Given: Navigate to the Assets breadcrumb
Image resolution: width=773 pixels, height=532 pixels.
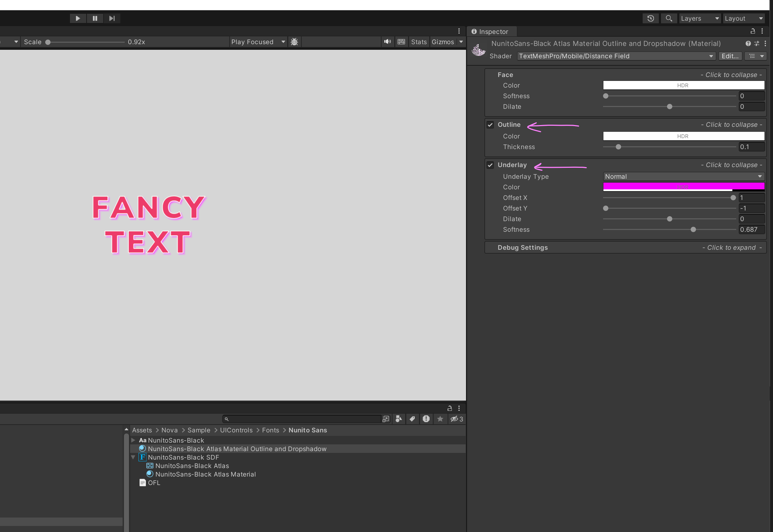Looking at the screenshot, I should (x=142, y=430).
